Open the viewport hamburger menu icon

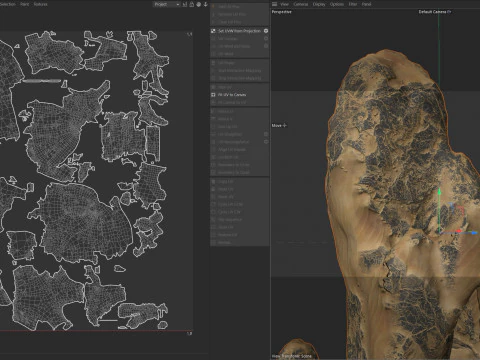pos(274,4)
